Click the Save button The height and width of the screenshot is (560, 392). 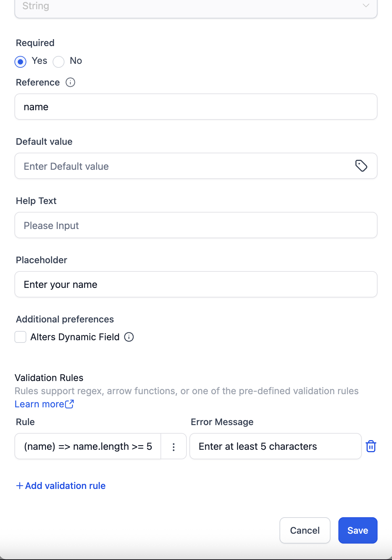(x=357, y=530)
